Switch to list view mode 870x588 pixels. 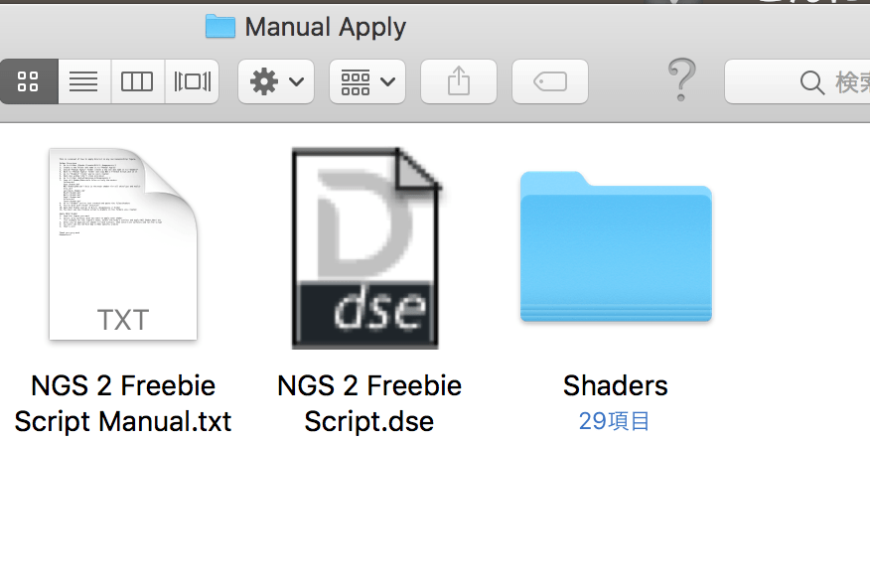click(83, 81)
